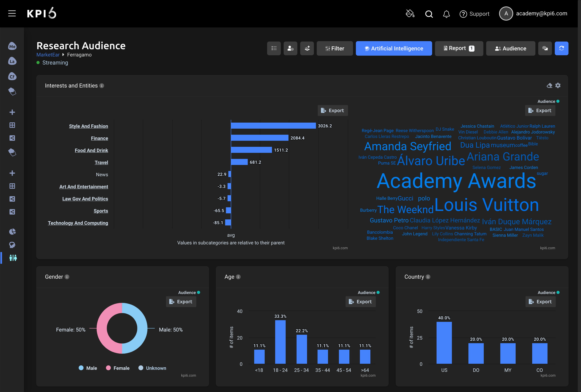Open the academy@kpi6.com account menu

pyautogui.click(x=541, y=14)
